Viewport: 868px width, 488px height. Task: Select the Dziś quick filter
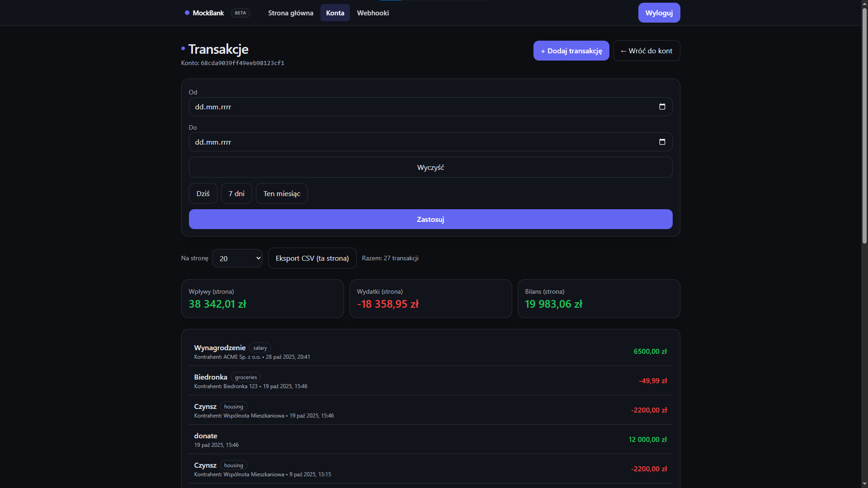pyautogui.click(x=203, y=193)
